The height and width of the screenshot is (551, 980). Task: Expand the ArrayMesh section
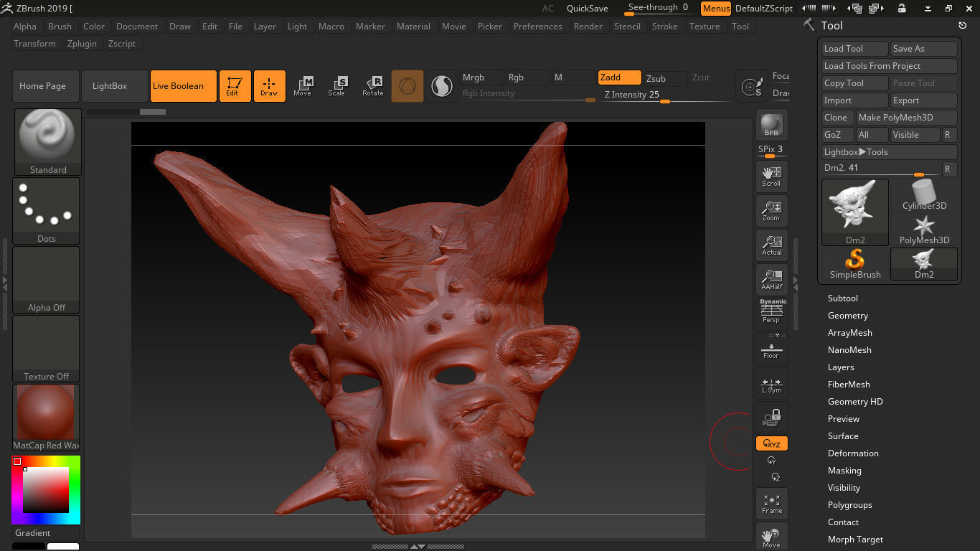pos(849,333)
